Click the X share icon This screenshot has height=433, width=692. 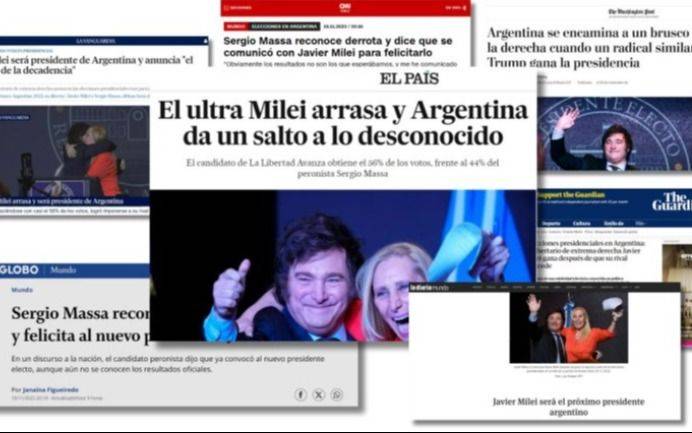[318, 395]
